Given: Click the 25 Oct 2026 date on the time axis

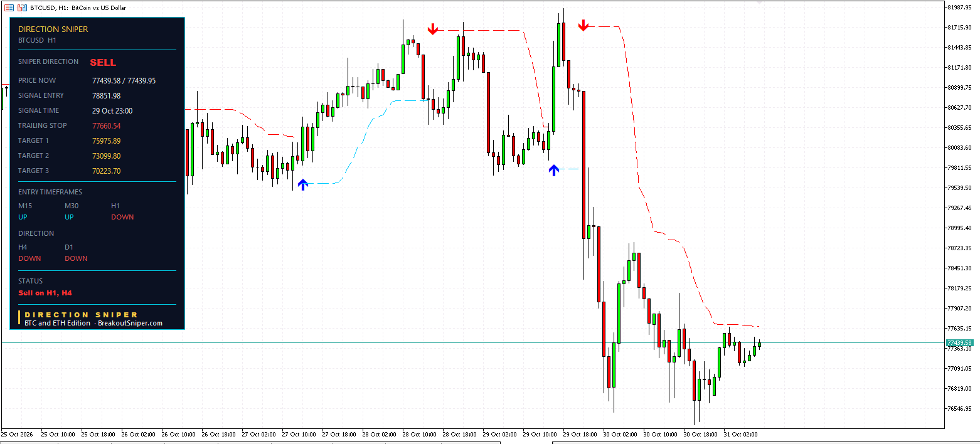Looking at the screenshot, I should (x=17, y=434).
